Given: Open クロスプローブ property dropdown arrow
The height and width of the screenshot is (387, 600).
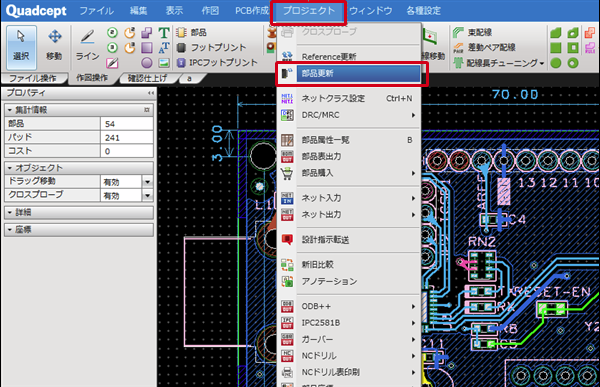Looking at the screenshot, I should click(x=147, y=196).
